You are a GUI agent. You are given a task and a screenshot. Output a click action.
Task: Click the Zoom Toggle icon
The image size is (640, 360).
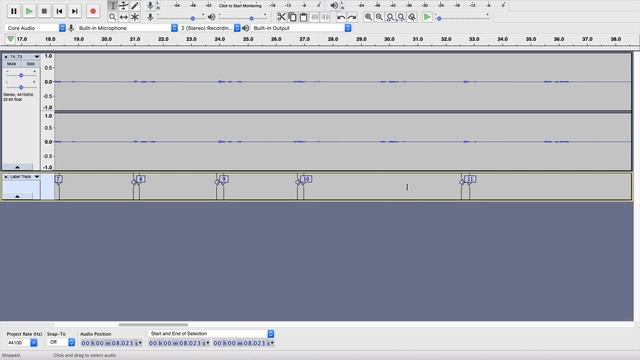pyautogui.click(x=412, y=17)
